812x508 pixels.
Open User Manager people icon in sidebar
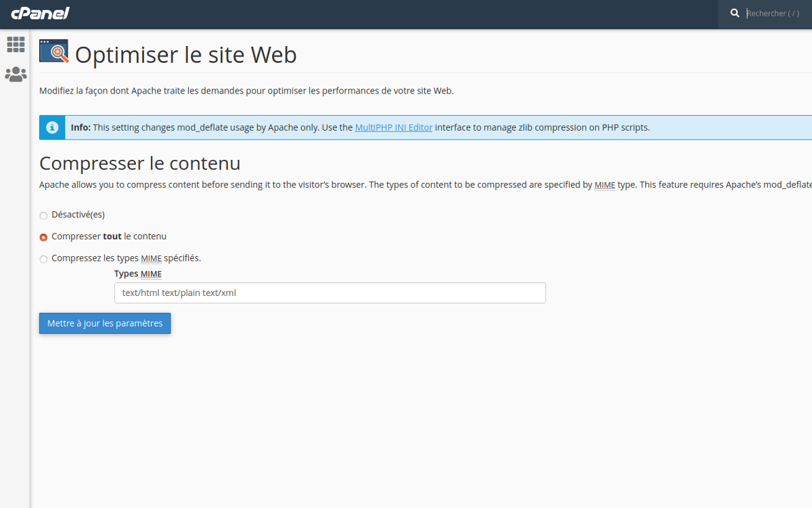click(x=16, y=75)
